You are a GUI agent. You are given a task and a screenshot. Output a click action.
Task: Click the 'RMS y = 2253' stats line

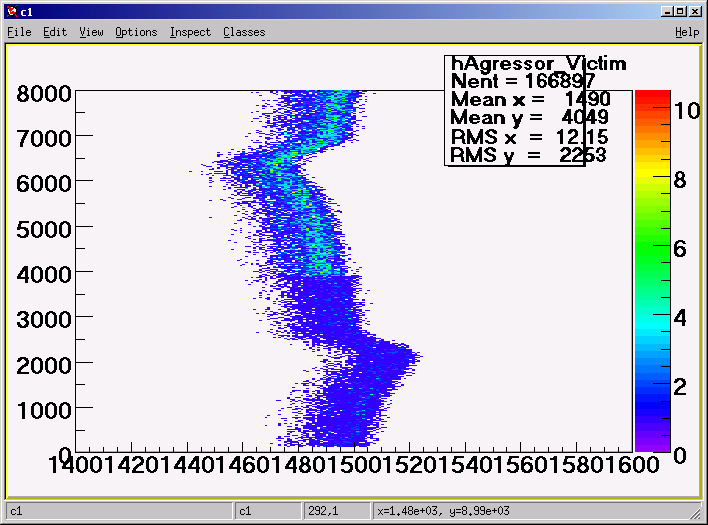tap(528, 155)
